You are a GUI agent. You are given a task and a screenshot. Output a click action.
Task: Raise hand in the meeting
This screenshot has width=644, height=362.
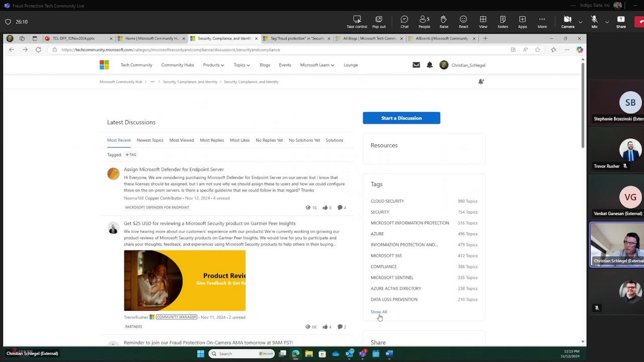[x=444, y=22]
